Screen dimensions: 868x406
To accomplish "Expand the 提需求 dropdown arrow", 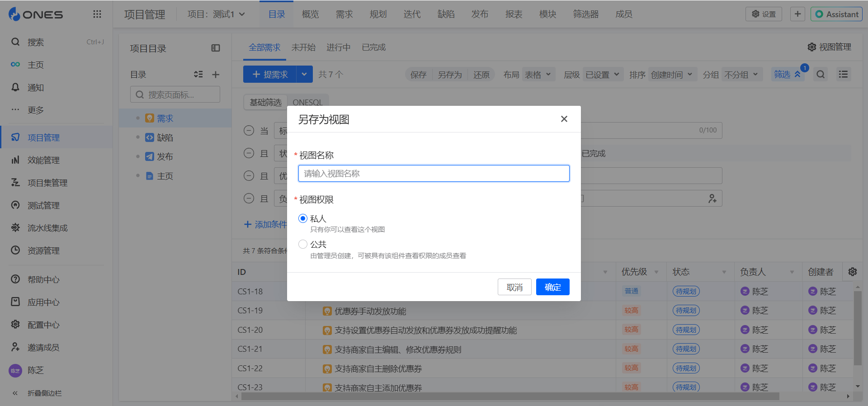I will [304, 74].
